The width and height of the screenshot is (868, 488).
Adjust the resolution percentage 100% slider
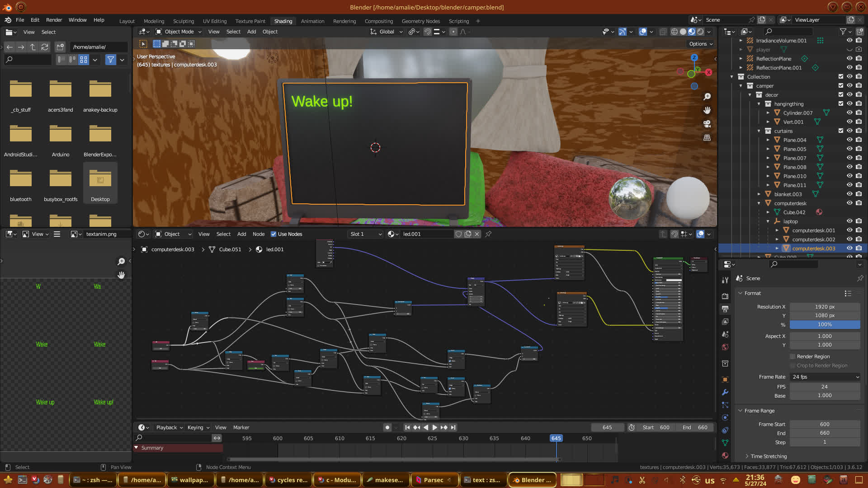(825, 324)
